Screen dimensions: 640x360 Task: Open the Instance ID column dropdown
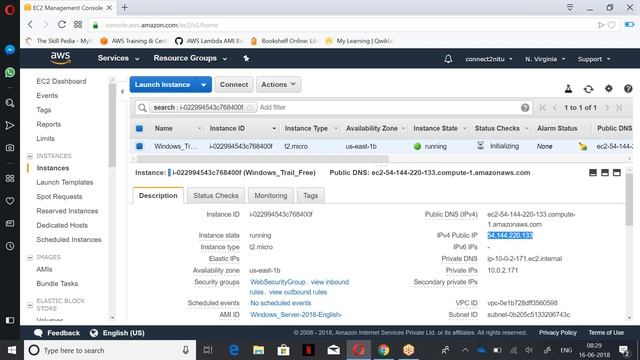point(274,129)
